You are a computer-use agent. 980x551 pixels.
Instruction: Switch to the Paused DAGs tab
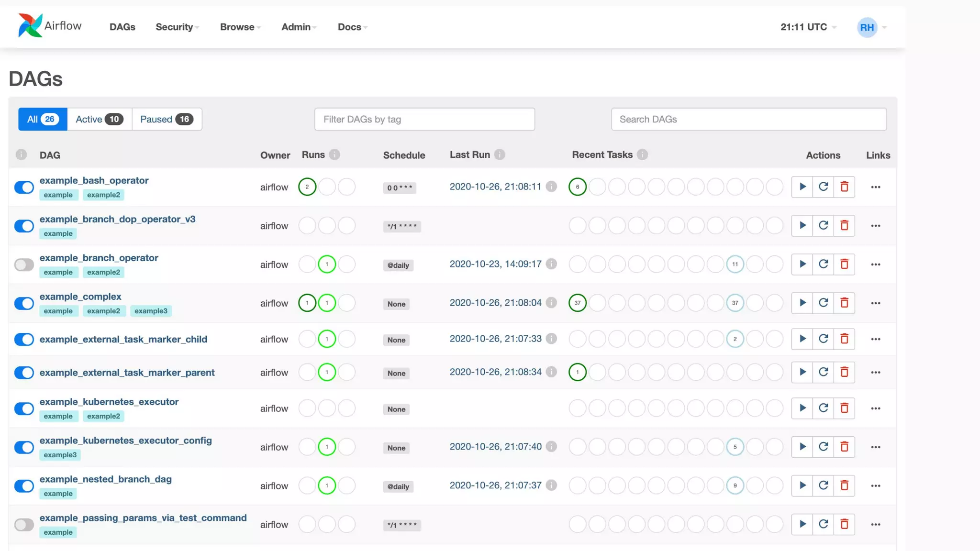click(x=166, y=120)
